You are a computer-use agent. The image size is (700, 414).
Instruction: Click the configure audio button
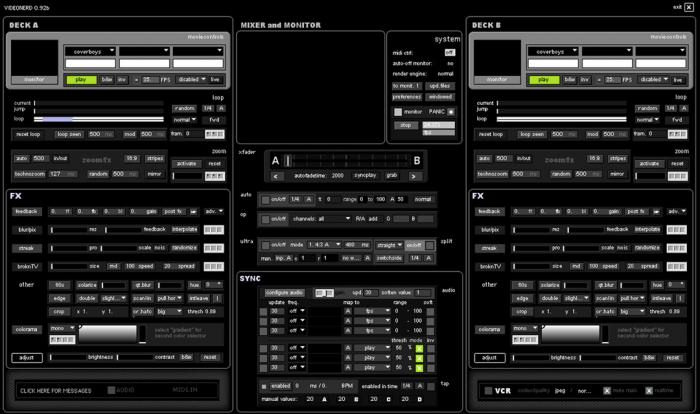pos(284,293)
